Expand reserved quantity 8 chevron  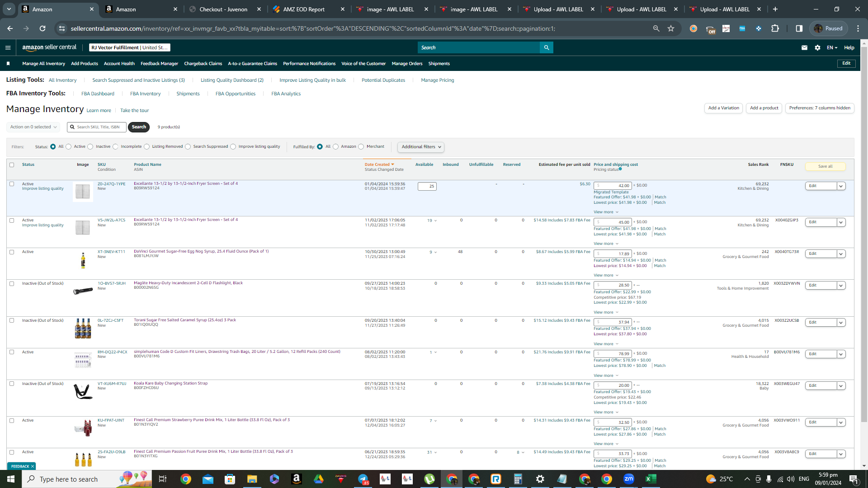click(x=523, y=452)
